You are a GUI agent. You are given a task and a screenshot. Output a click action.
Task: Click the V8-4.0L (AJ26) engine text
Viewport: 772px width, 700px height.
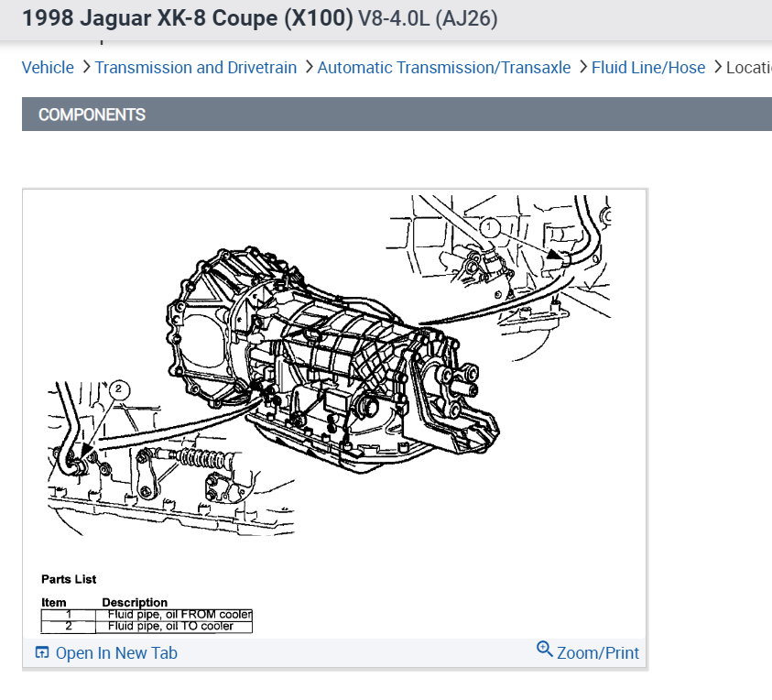tap(428, 18)
